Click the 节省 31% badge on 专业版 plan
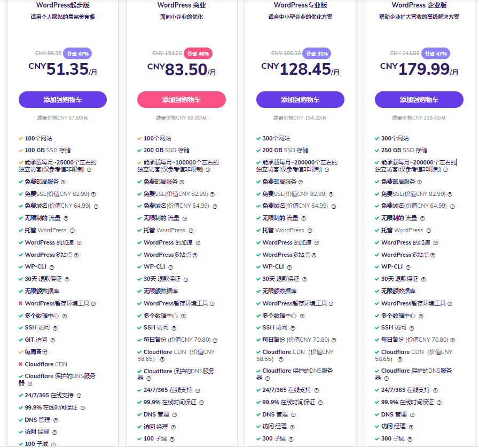Image resolution: width=479 pixels, height=448 pixels. tap(317, 53)
